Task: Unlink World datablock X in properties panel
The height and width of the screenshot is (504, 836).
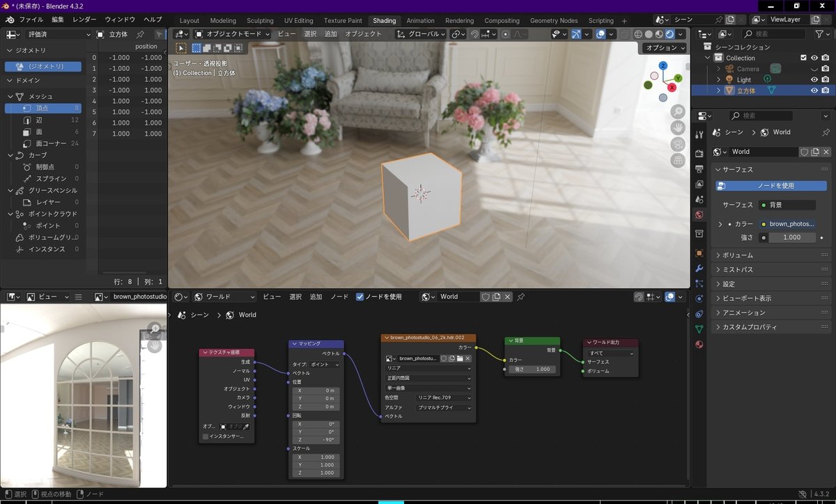Action: point(826,152)
